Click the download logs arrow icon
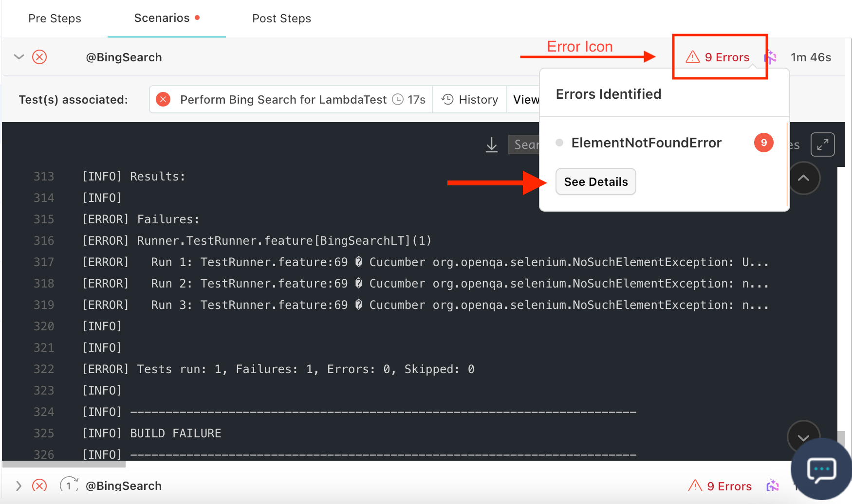 (492, 144)
